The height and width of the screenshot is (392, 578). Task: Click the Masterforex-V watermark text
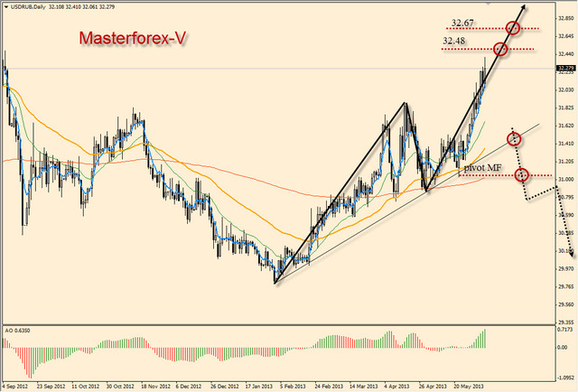pyautogui.click(x=133, y=38)
